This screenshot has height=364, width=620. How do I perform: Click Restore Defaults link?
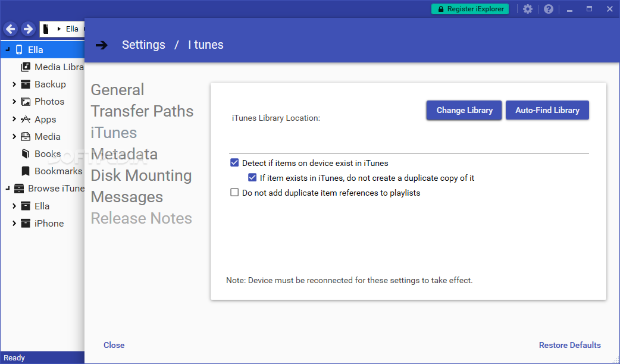570,345
